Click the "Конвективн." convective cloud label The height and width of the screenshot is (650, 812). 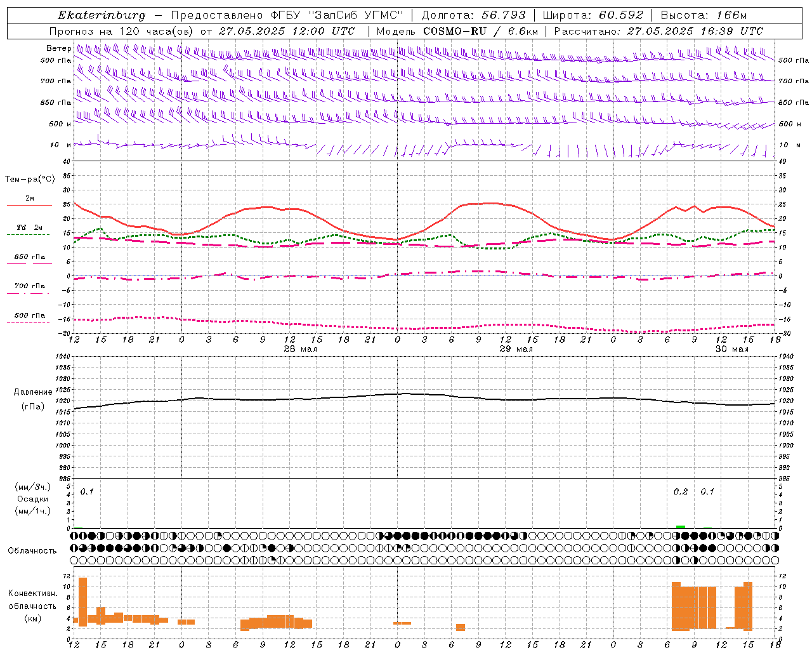click(x=33, y=594)
